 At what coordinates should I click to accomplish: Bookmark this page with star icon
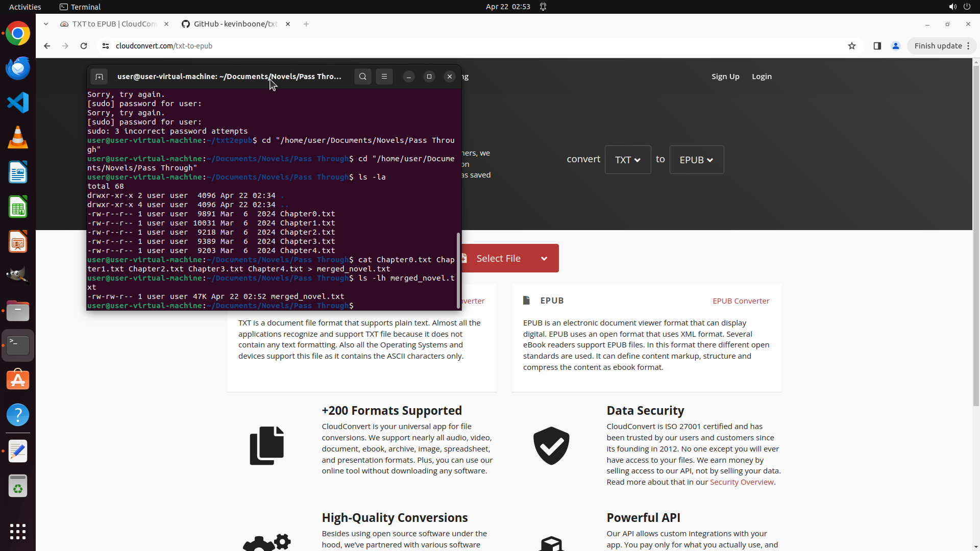coord(852,46)
